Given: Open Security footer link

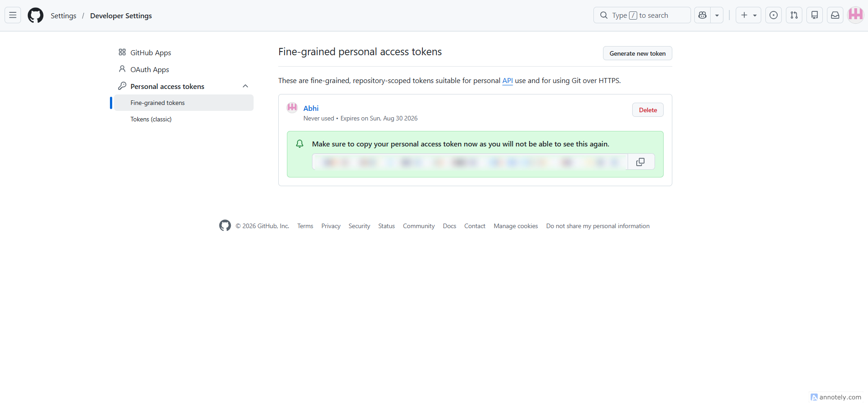Looking at the screenshot, I should point(359,226).
